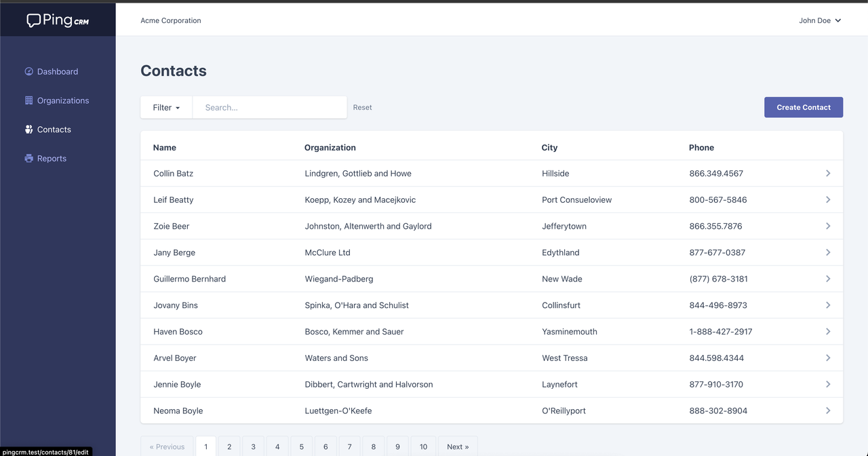Open contact Guillermo Bernhard

coord(190,279)
